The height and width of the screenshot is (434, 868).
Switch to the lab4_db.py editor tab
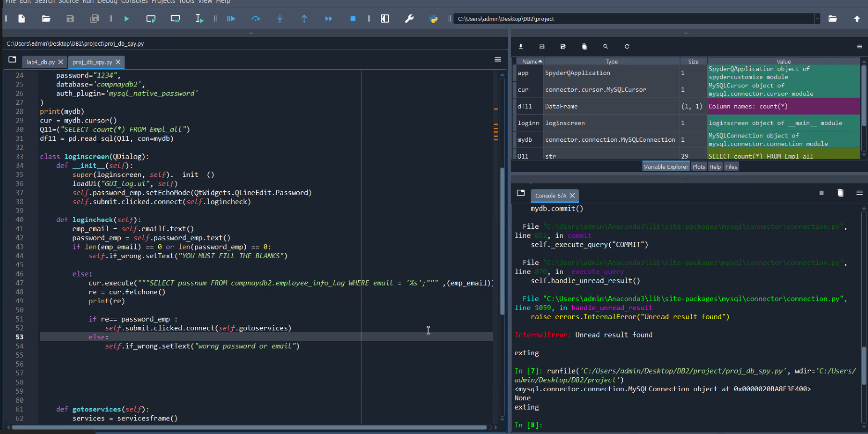(41, 62)
